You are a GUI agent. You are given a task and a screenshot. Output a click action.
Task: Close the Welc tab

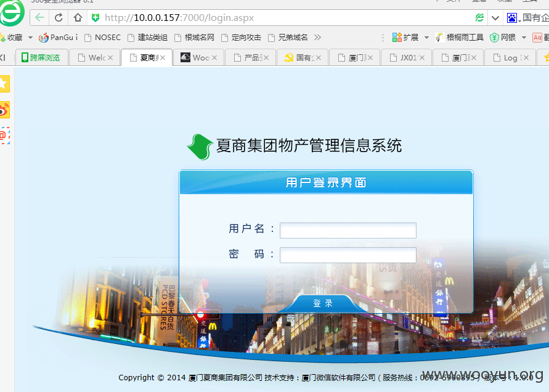(110, 58)
